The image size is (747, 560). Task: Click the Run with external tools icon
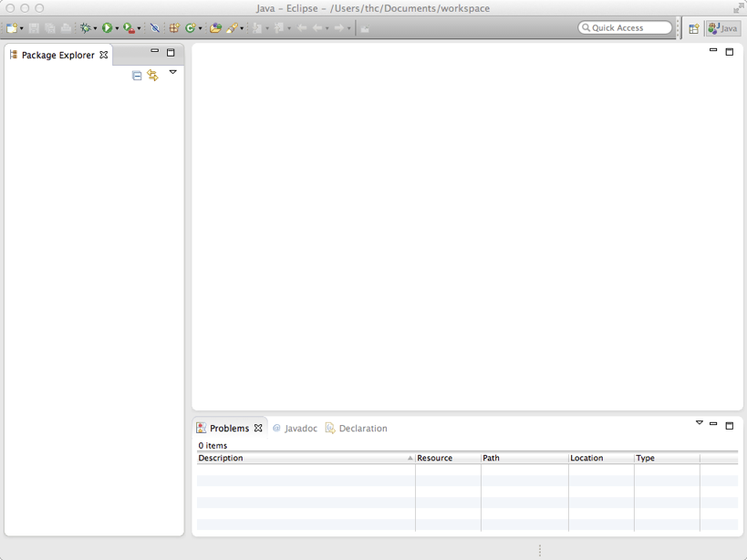tap(129, 28)
